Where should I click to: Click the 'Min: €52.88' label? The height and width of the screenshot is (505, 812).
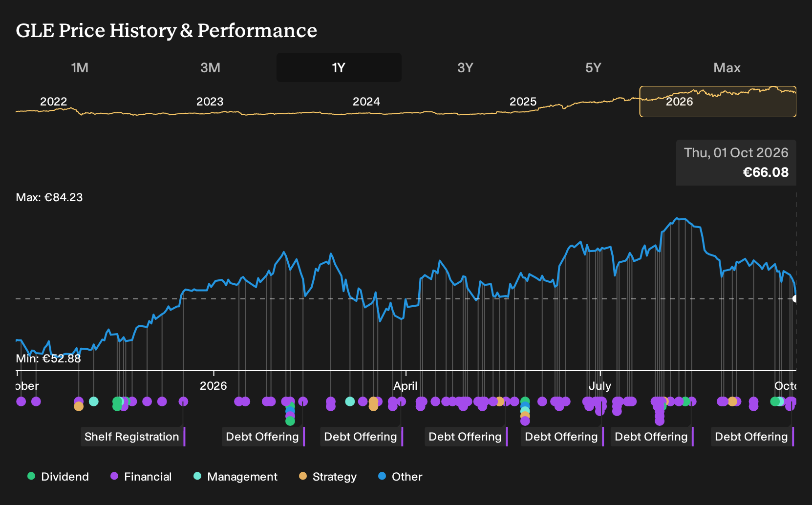(48, 358)
